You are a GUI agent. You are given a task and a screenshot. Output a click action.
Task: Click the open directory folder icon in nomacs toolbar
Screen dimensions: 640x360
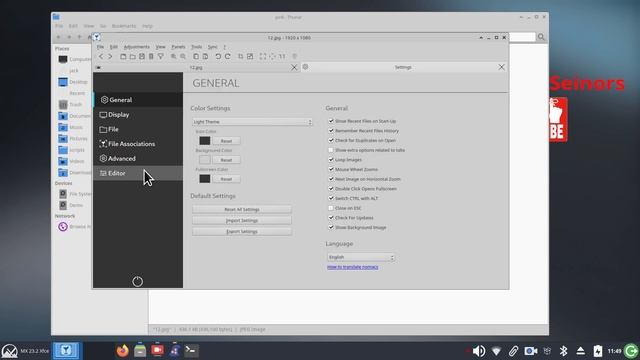click(x=132, y=56)
